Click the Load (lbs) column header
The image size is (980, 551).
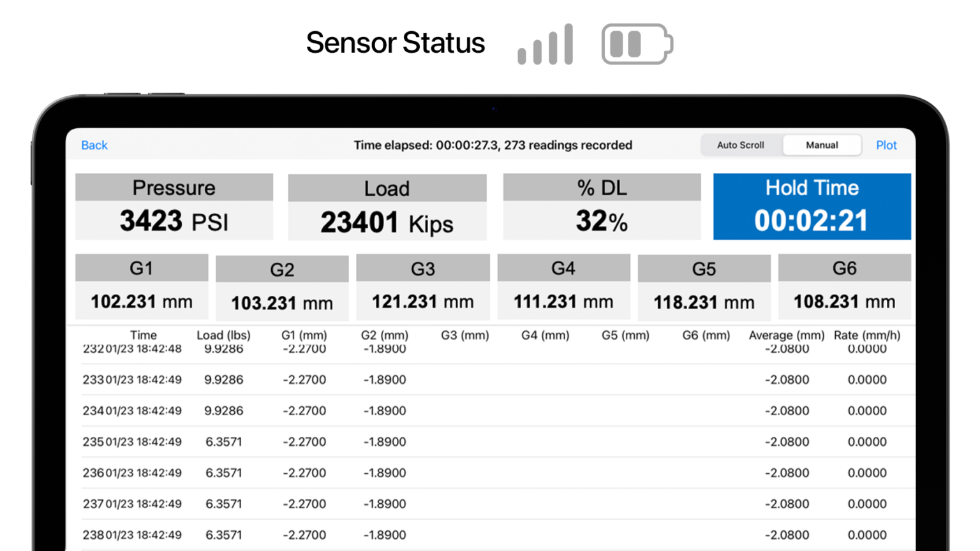pos(223,335)
